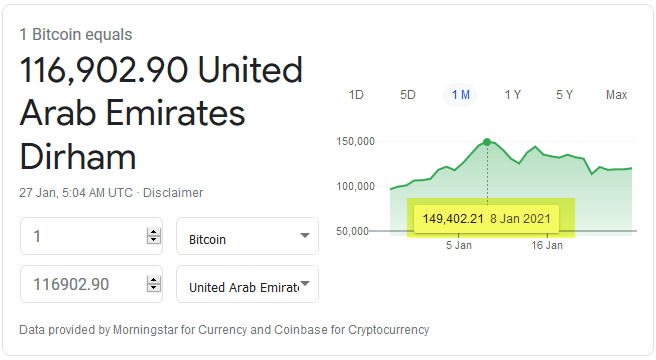Image resolution: width=656 pixels, height=360 pixels.
Task: Decrease the Dirham amount with down arrow
Action: coord(154,288)
